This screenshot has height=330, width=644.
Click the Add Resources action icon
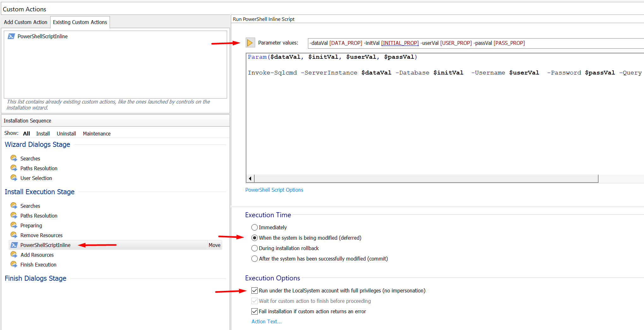pyautogui.click(x=14, y=255)
